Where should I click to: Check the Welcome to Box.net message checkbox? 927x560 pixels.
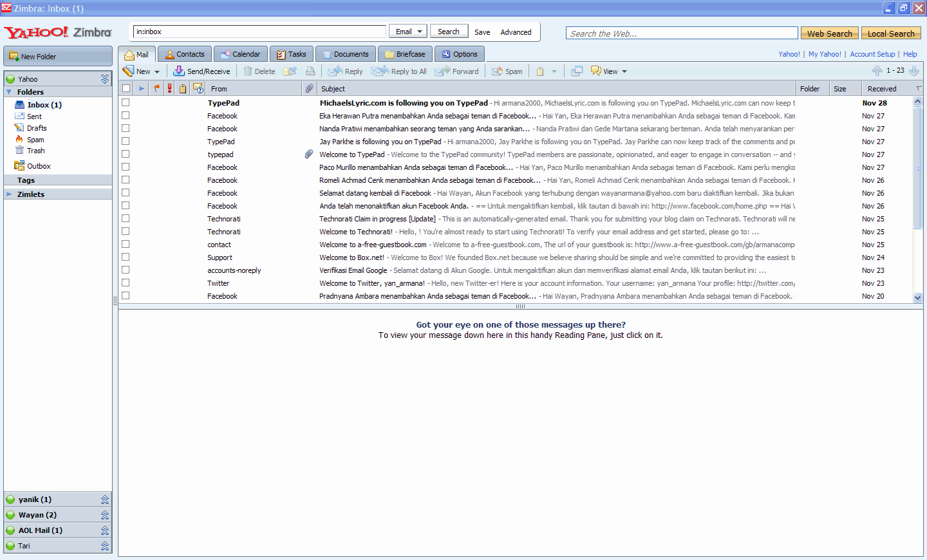pyautogui.click(x=126, y=257)
